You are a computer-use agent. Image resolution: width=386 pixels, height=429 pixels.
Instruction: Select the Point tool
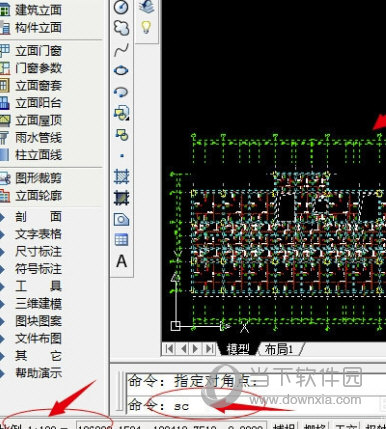(x=122, y=155)
